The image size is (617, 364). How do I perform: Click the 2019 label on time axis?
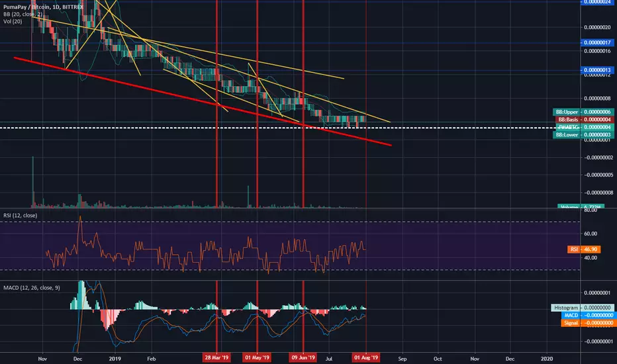pyautogui.click(x=115, y=359)
